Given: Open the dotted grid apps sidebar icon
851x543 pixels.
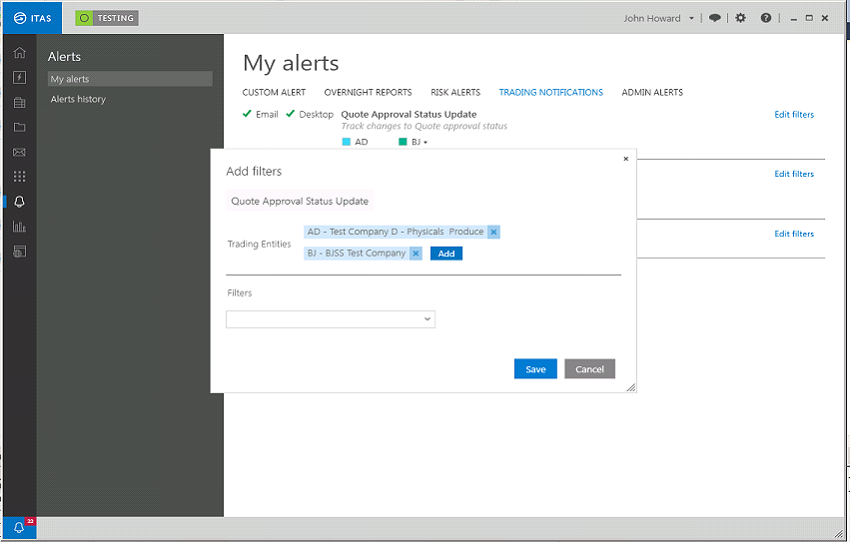Looking at the screenshot, I should [20, 176].
